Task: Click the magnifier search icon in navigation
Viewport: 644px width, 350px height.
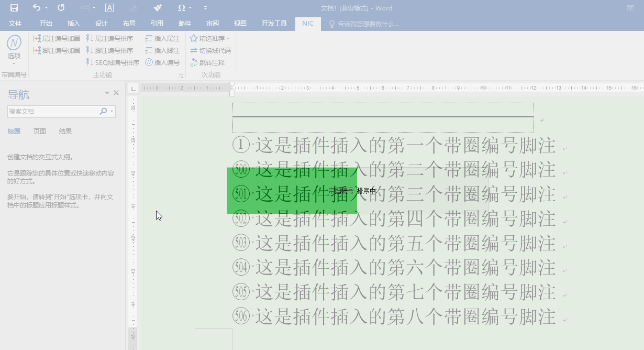Action: coord(103,111)
